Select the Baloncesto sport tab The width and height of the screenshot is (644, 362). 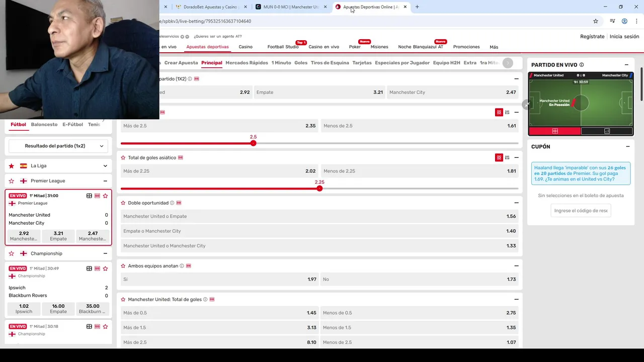tap(44, 124)
